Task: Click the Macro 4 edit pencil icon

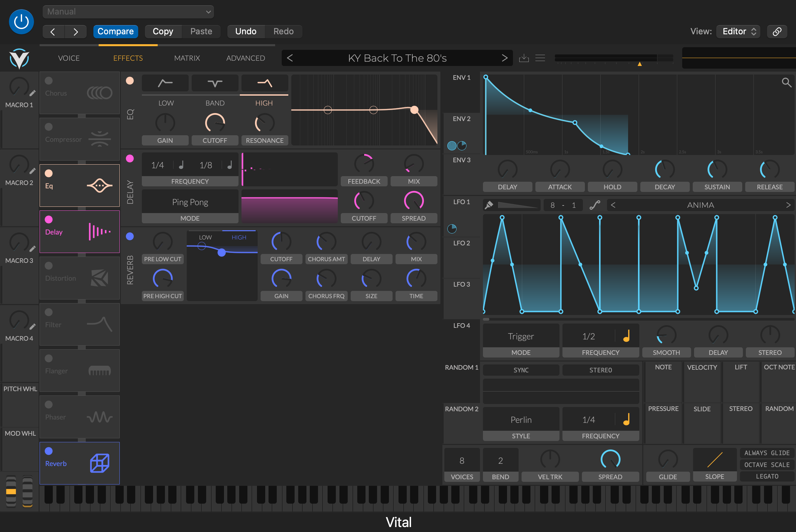Action: point(33,327)
